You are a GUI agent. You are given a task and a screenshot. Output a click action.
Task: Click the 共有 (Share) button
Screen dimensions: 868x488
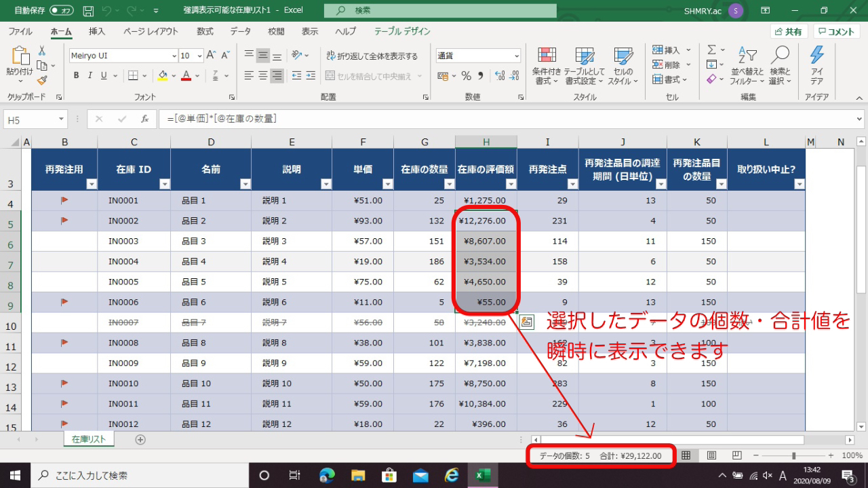coord(788,31)
